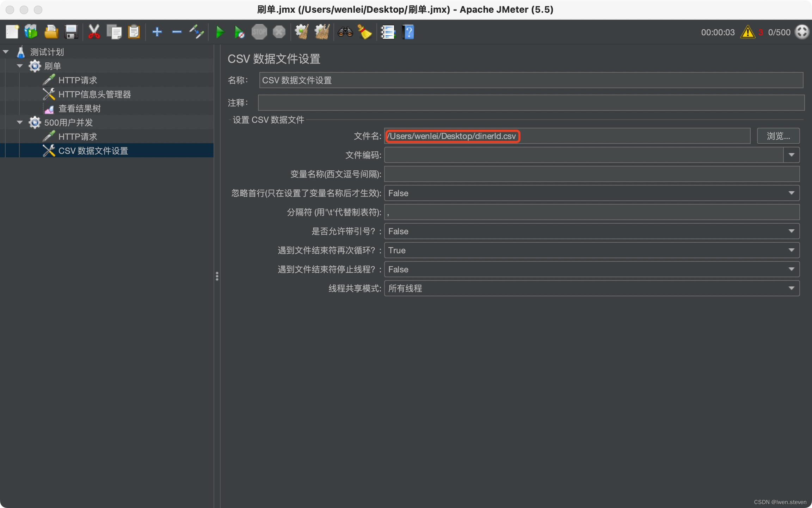
Task: Click elapsed time 00:00:03
Action: (x=718, y=32)
